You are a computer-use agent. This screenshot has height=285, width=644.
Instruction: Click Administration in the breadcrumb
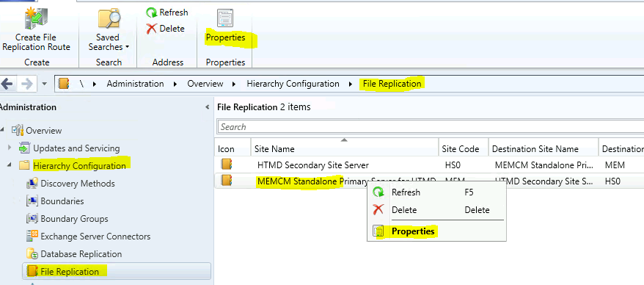pyautogui.click(x=135, y=84)
